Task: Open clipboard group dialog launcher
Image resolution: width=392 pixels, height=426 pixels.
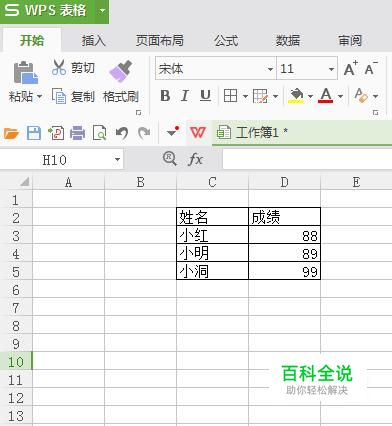Action: tap(138, 113)
